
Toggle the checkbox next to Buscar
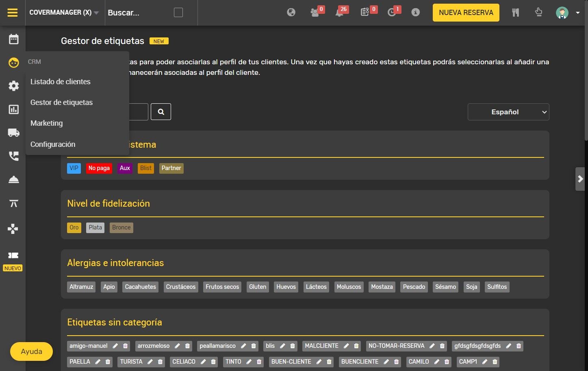(178, 13)
